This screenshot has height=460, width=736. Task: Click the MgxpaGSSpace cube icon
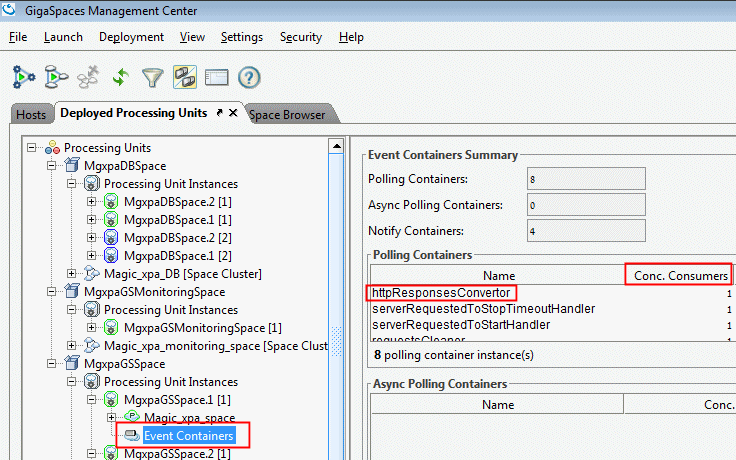click(x=72, y=363)
